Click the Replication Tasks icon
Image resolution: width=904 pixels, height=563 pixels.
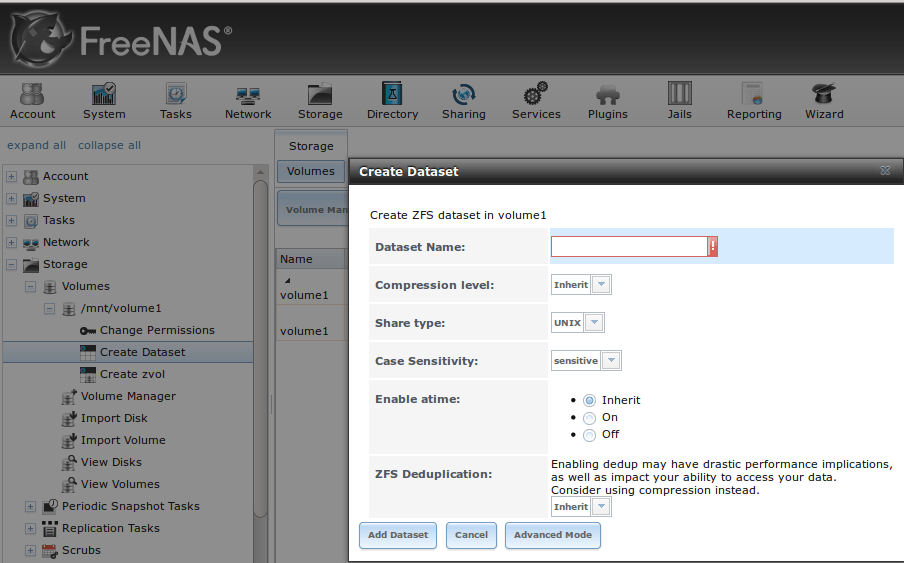coord(50,528)
